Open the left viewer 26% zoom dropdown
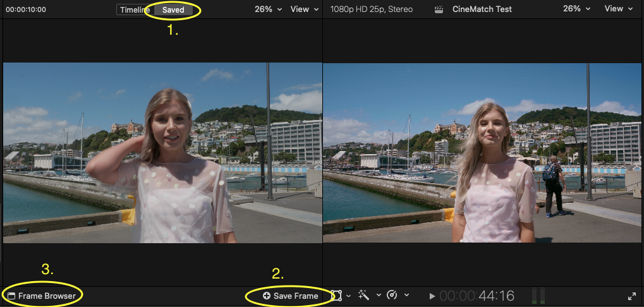This screenshot has width=644, height=307. pyautogui.click(x=267, y=9)
